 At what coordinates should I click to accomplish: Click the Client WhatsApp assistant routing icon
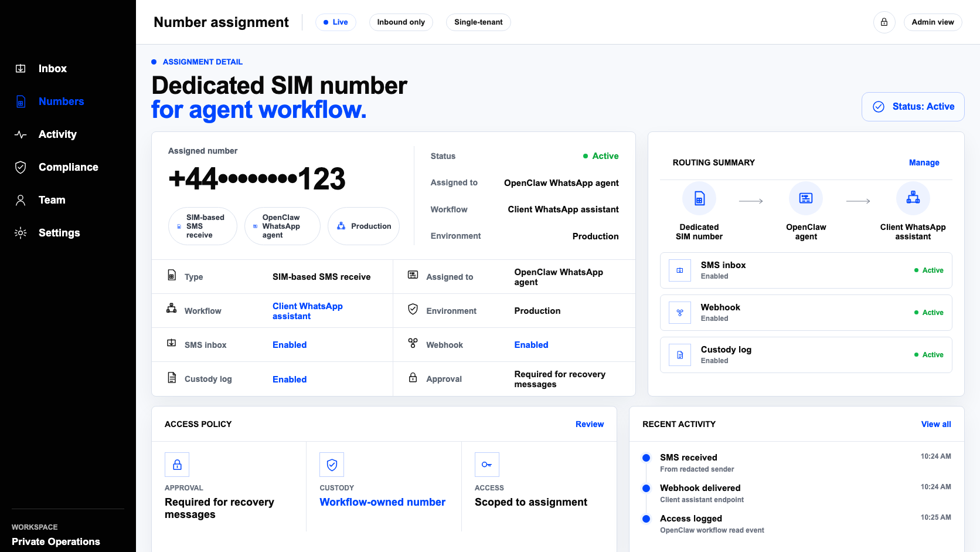pyautogui.click(x=913, y=199)
